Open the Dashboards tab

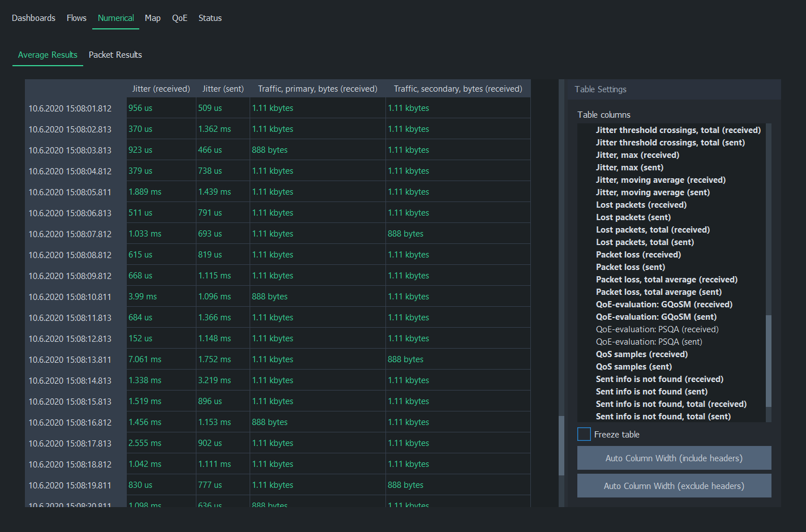pyautogui.click(x=33, y=18)
